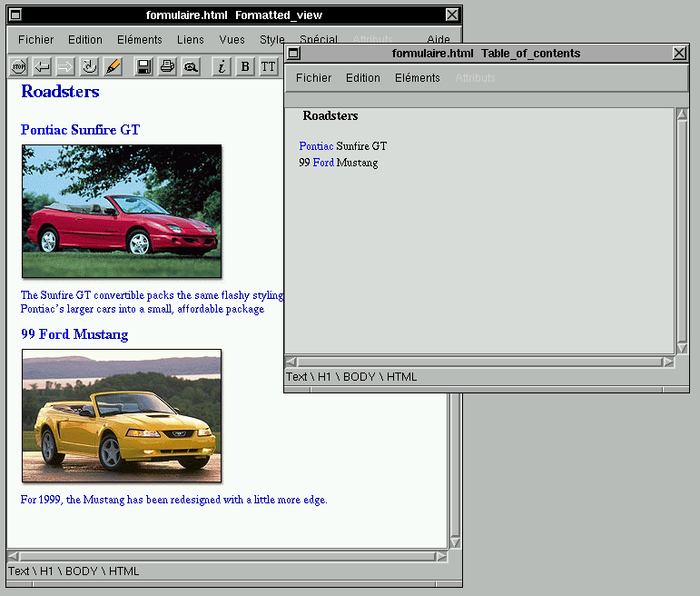Print the page using the printer icon
The width and height of the screenshot is (700, 596).
pyautogui.click(x=167, y=66)
